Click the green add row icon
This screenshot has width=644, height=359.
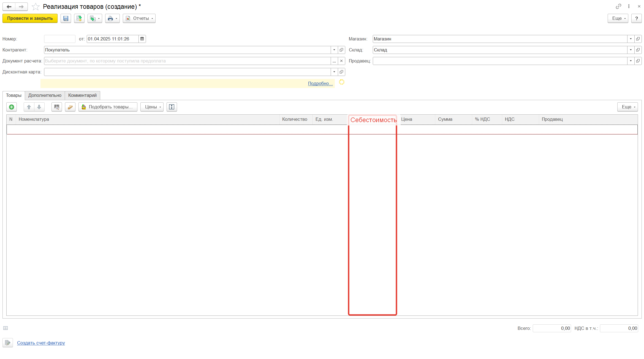pyautogui.click(x=12, y=107)
